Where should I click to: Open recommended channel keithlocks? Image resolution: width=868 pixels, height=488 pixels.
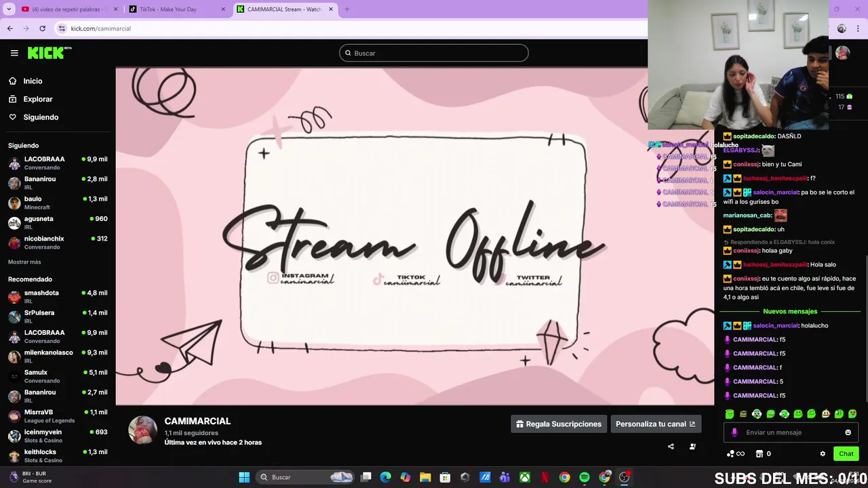[x=58, y=455]
